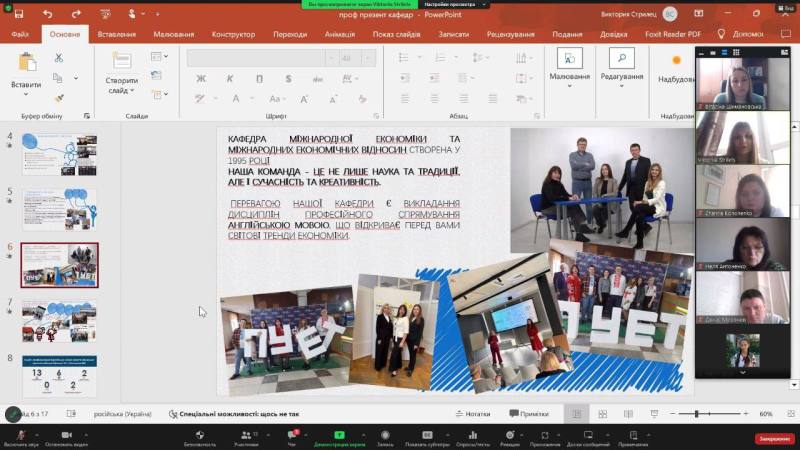
Task: Click the Cut scissors icon
Action: (x=59, y=58)
